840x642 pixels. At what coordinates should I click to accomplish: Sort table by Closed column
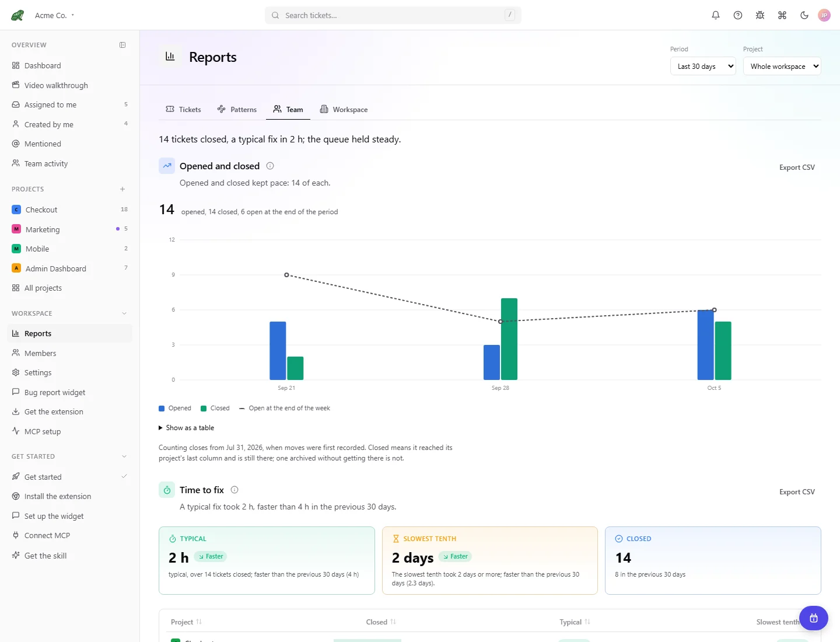(x=381, y=622)
